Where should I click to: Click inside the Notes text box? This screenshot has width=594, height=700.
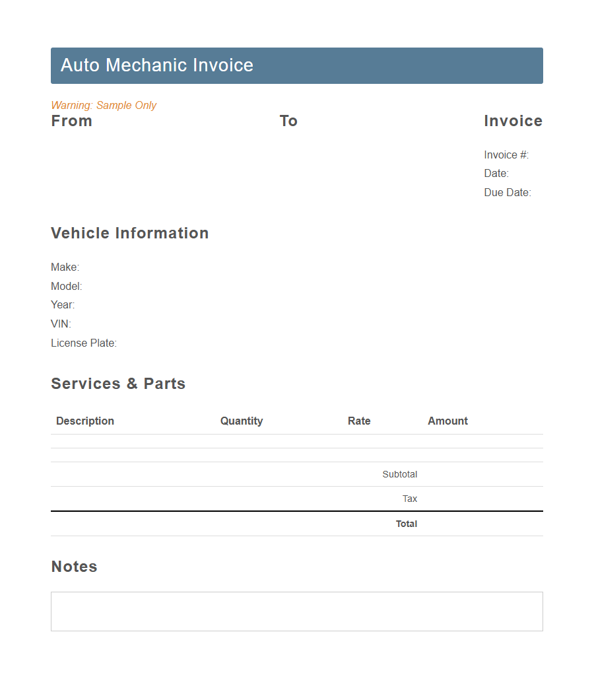coord(296,611)
